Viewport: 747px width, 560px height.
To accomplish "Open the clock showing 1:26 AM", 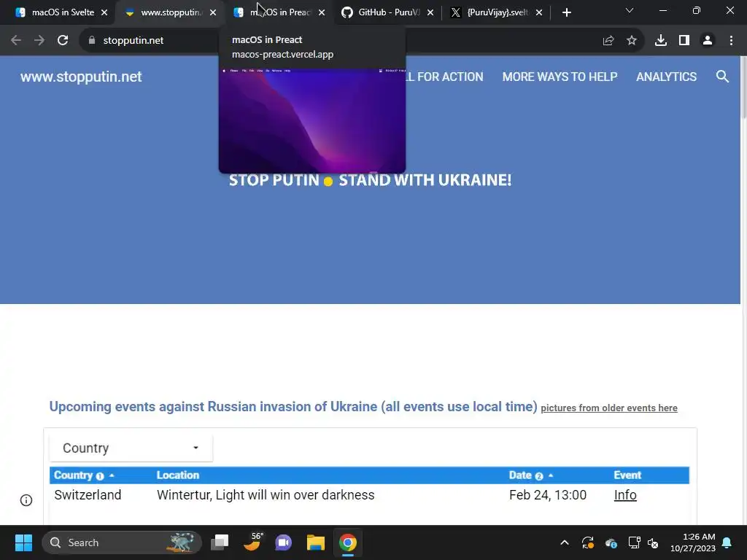I will pyautogui.click(x=693, y=542).
